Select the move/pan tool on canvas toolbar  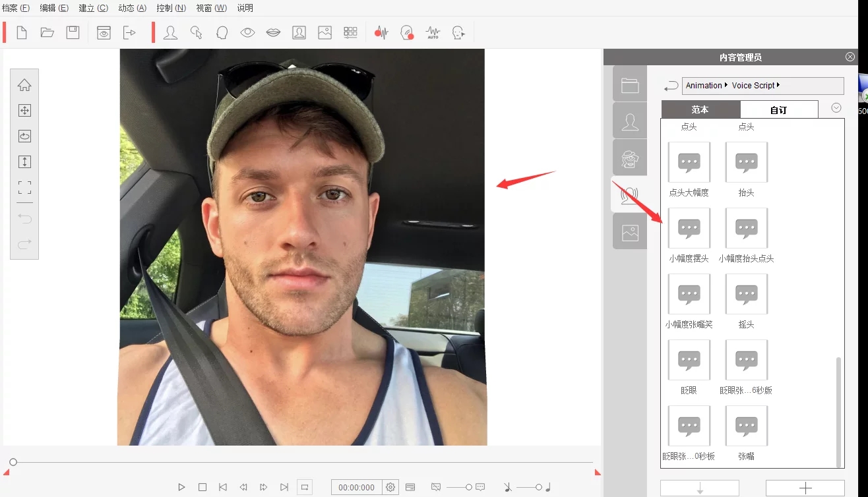tap(24, 111)
